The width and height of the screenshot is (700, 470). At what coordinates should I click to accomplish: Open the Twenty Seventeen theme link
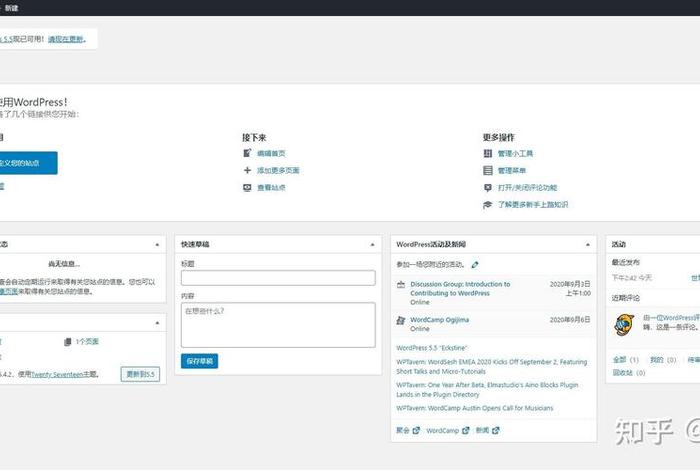tap(57, 374)
